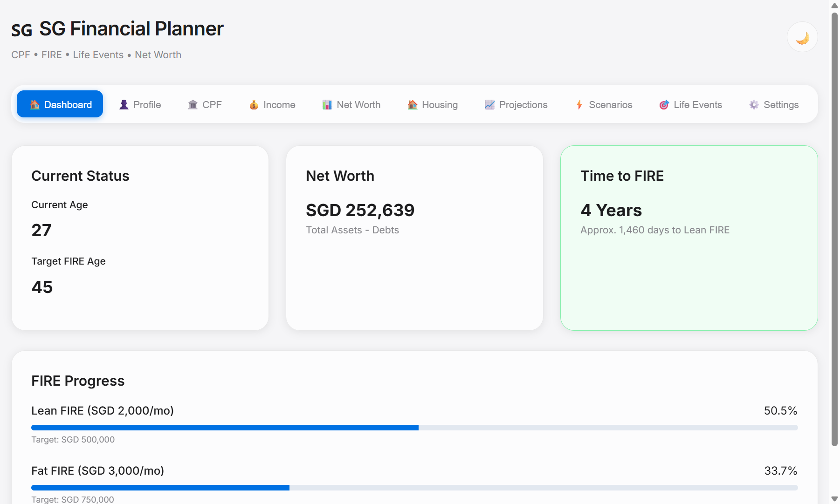Open the CPF tab
This screenshot has height=504, width=840.
[205, 104]
